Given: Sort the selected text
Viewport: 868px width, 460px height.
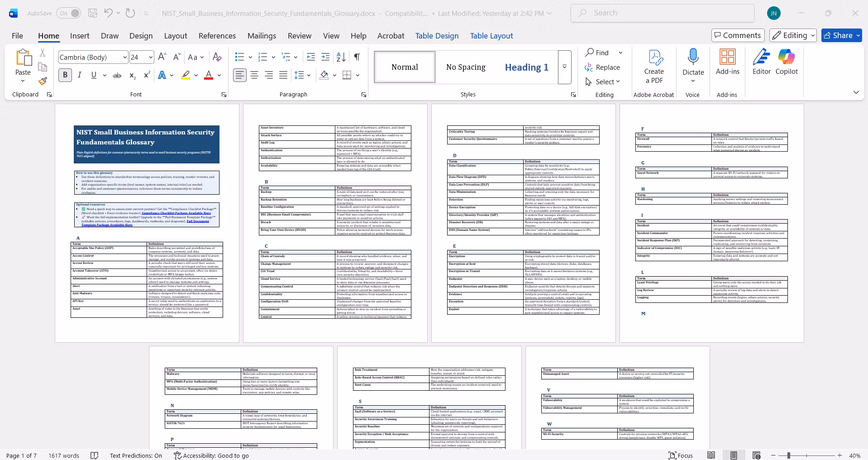Looking at the screenshot, I should pos(341,57).
